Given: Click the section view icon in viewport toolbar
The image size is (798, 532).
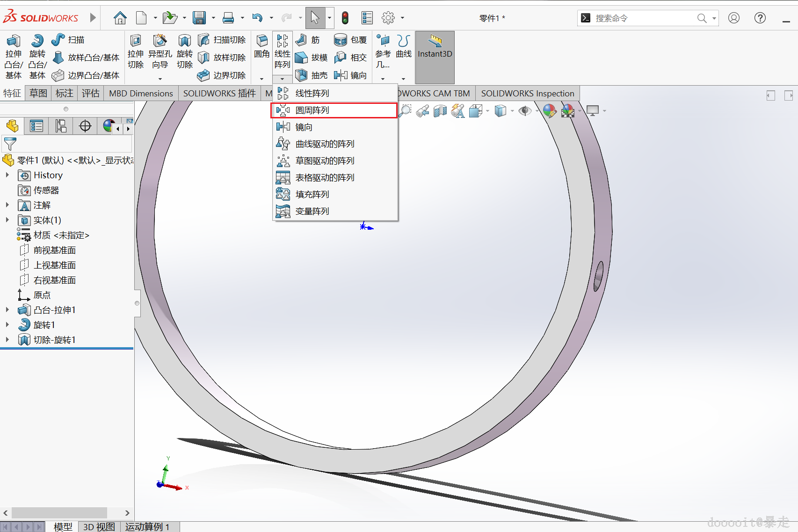Looking at the screenshot, I should pos(440,111).
